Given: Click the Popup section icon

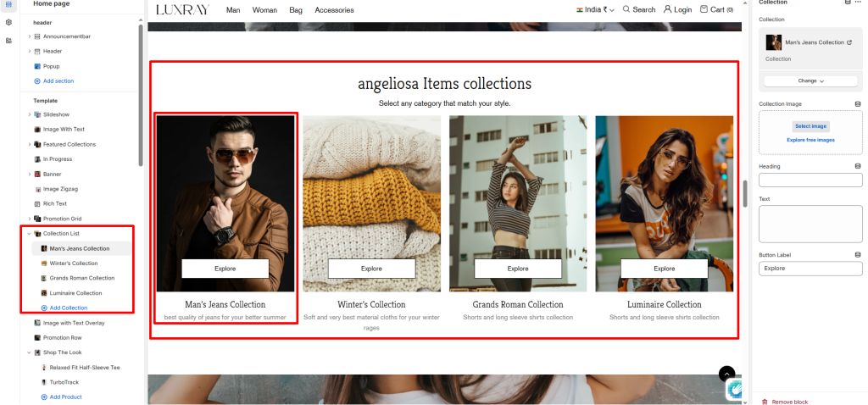Looking at the screenshot, I should click(x=37, y=66).
